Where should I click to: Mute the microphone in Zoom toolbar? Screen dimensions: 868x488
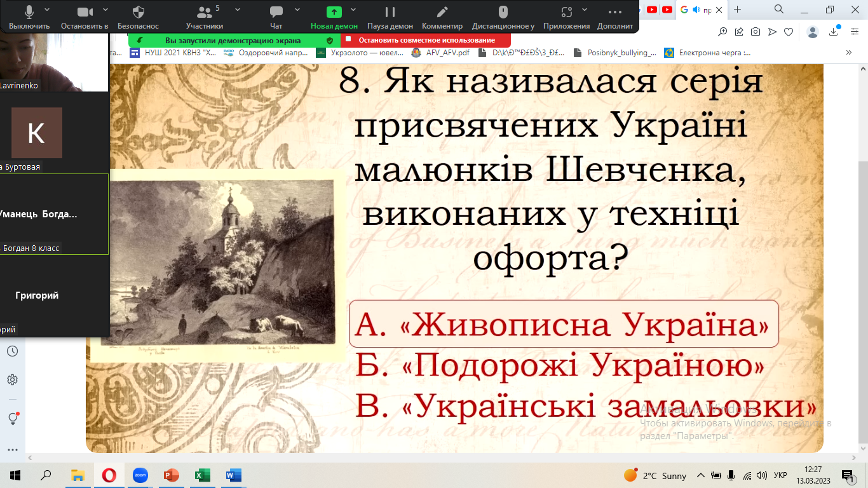(29, 12)
